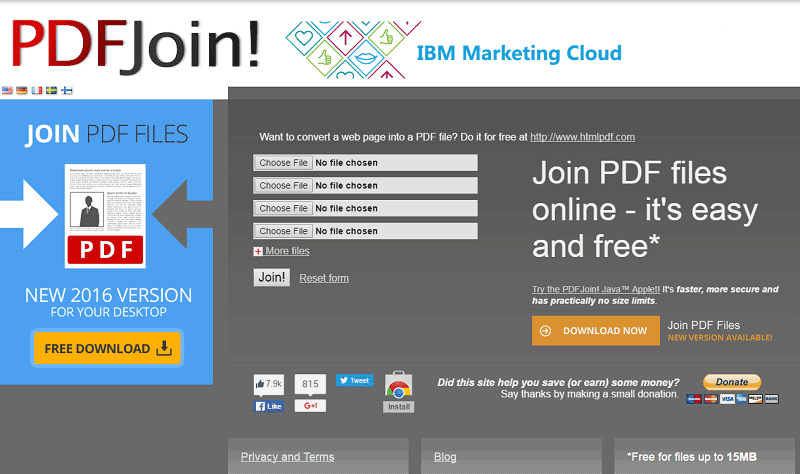This screenshot has height=474, width=800.
Task: Switch language using the US flag
Action: pyautogui.click(x=7, y=90)
